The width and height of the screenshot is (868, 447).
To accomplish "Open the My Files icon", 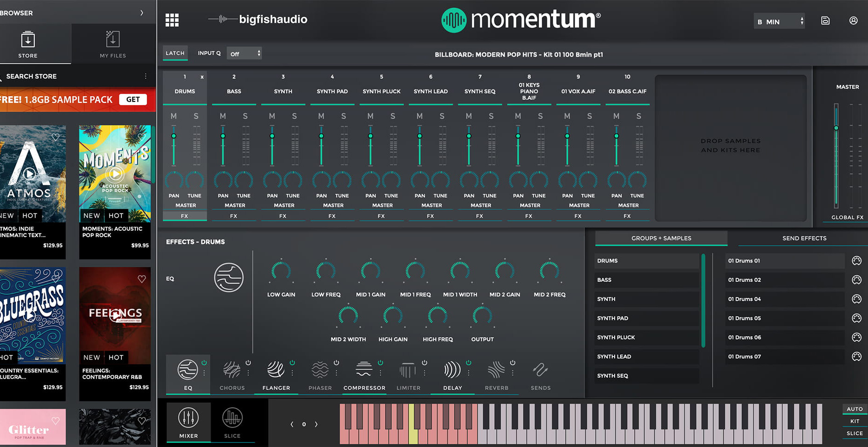I will tap(113, 40).
